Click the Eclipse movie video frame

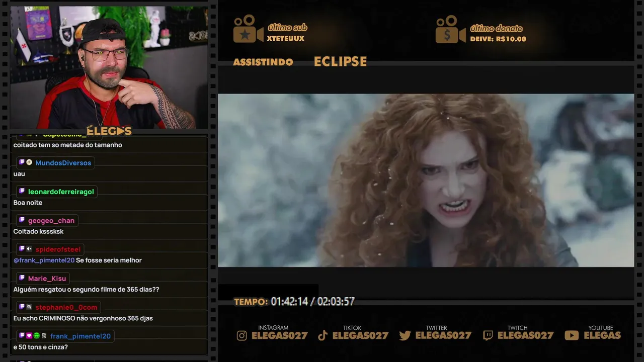click(x=426, y=180)
